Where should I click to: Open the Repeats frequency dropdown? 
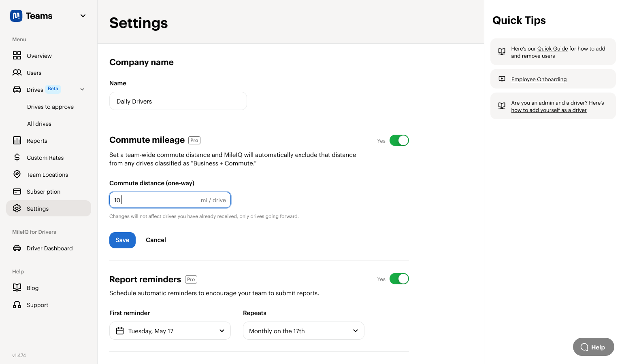pos(304,331)
